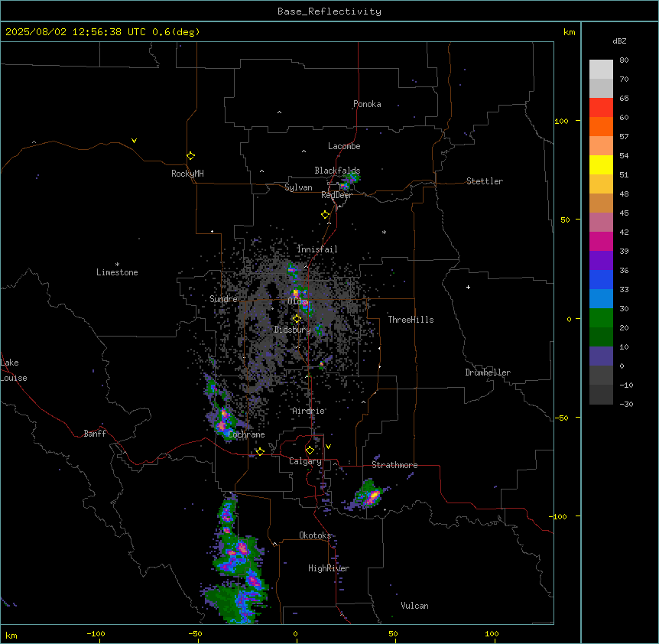Click the -30 value in dBZ legend
This screenshot has height=644, width=659.
pos(626,404)
